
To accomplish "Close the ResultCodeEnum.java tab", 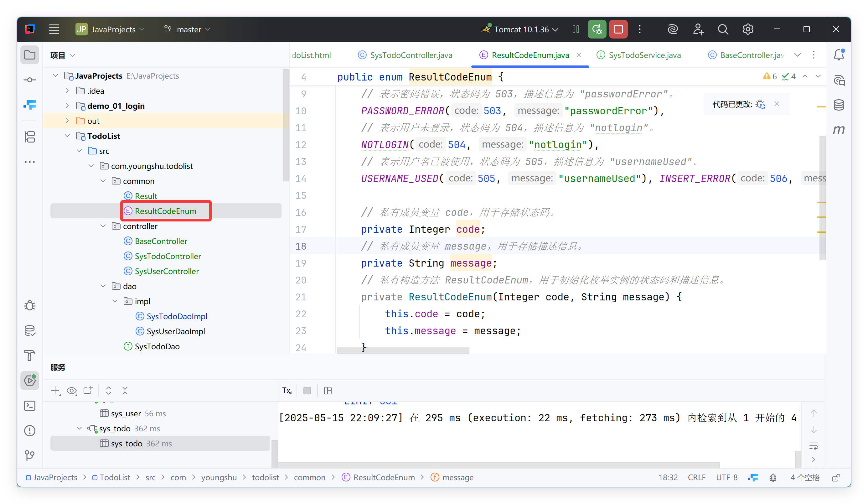I will tap(579, 55).
